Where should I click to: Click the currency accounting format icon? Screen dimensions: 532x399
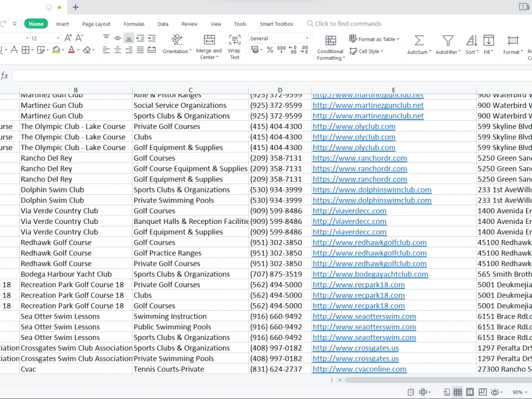point(255,50)
